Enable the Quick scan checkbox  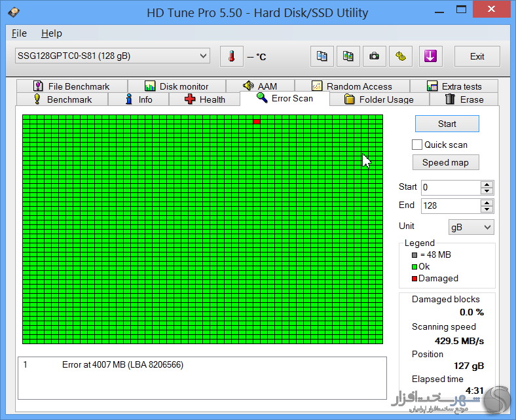point(417,145)
